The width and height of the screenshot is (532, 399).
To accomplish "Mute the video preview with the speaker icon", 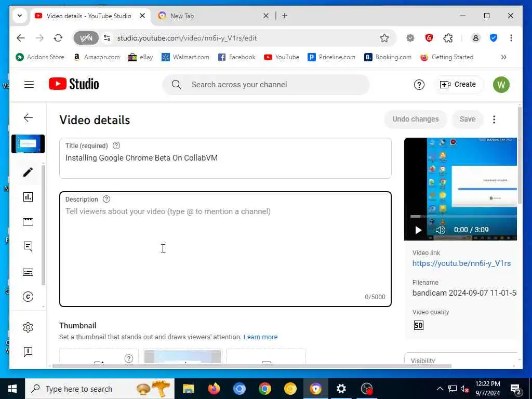I will point(440,230).
